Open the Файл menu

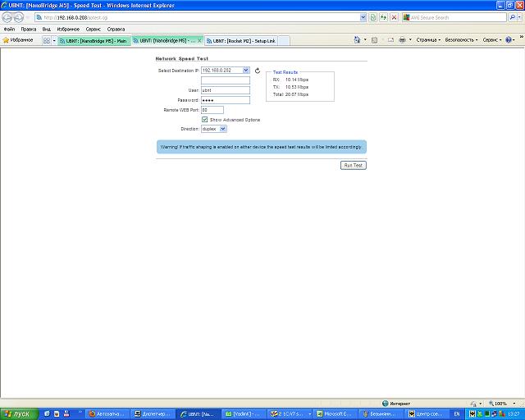(x=9, y=30)
